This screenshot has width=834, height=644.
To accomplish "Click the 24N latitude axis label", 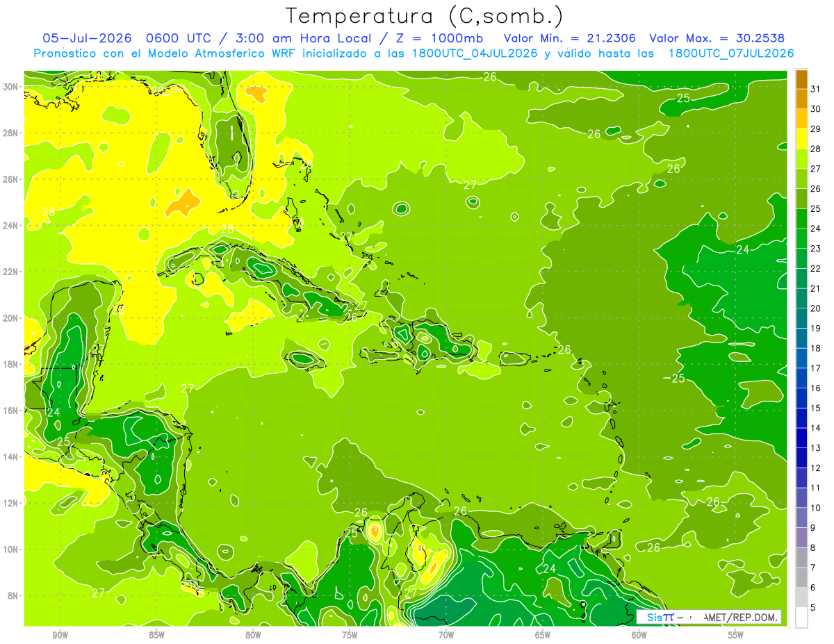I will (x=12, y=226).
